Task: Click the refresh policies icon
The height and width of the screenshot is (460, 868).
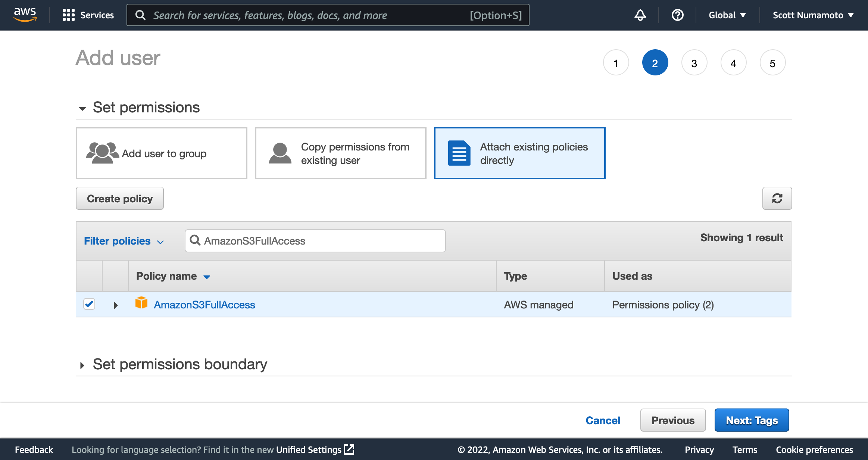Action: click(777, 198)
